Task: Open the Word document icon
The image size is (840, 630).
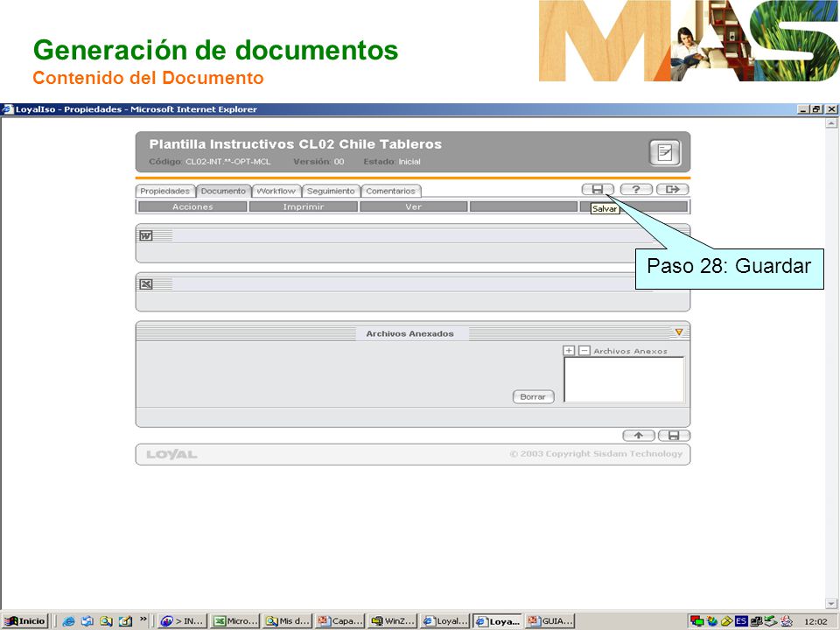Action: pyautogui.click(x=146, y=235)
